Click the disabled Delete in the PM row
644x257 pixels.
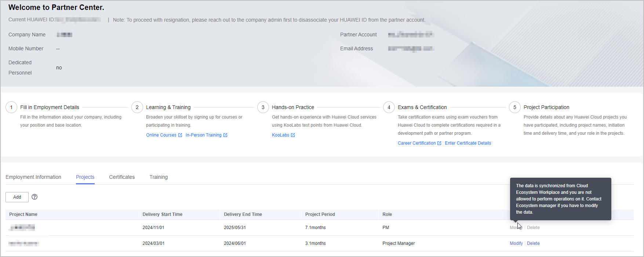click(533, 228)
